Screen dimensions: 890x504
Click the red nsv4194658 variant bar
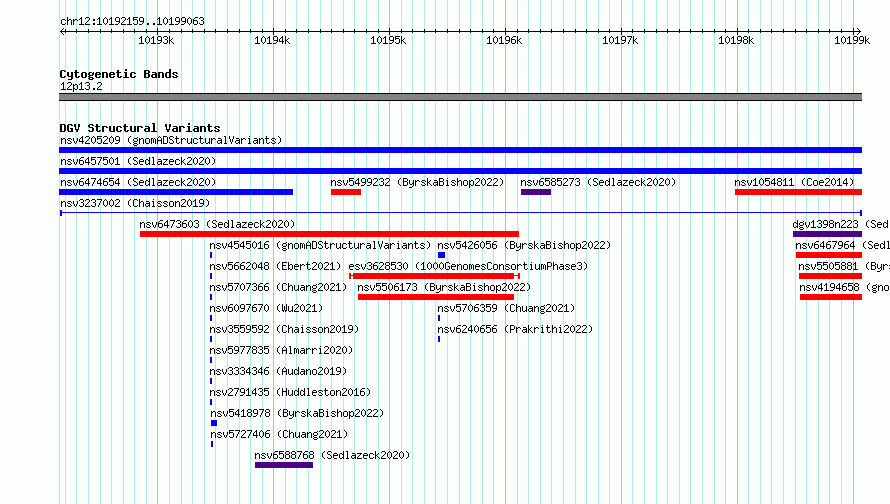pos(831,297)
